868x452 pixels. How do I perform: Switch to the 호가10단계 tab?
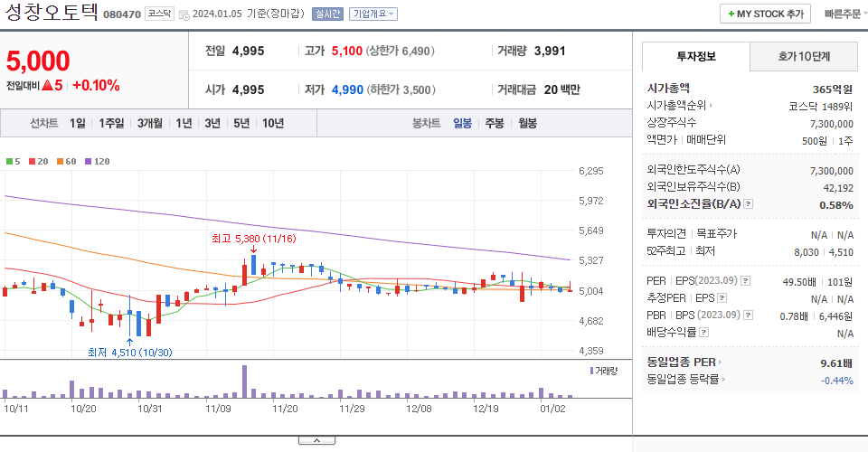point(804,56)
